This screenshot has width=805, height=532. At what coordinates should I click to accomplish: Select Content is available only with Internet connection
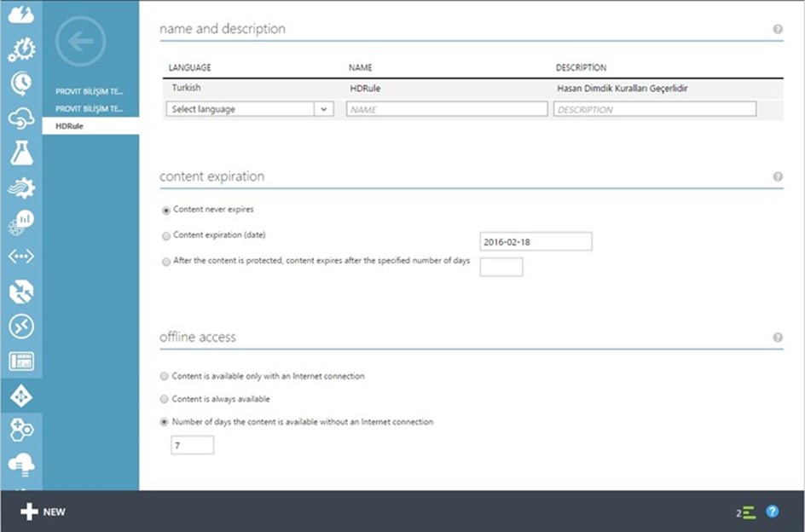[x=165, y=376]
